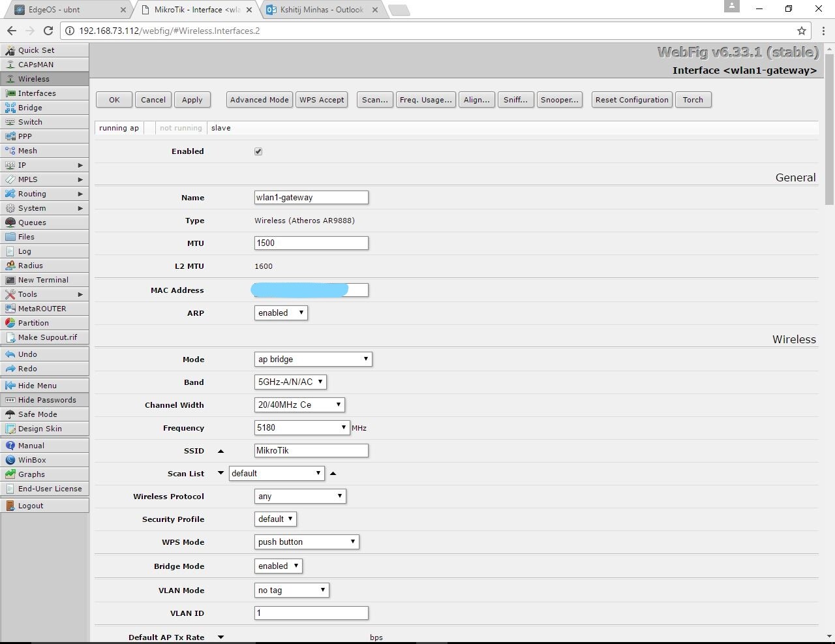Click the Advanced Mode button

pos(259,100)
